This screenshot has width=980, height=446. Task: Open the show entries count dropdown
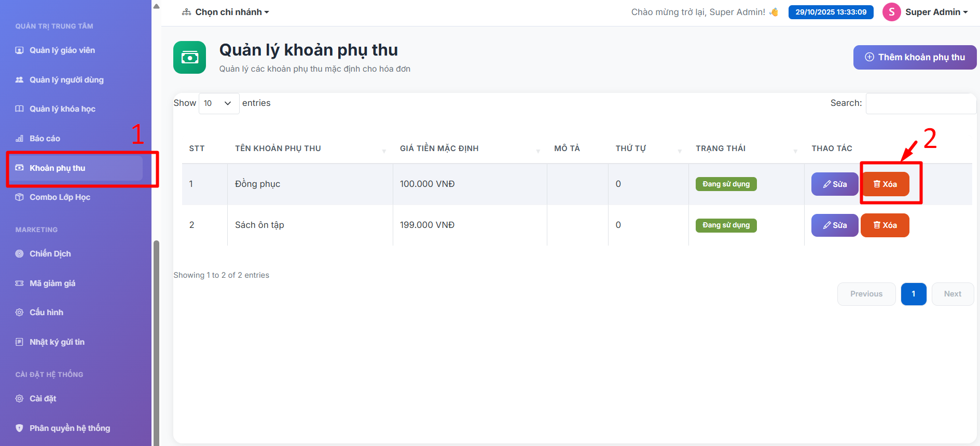(218, 103)
